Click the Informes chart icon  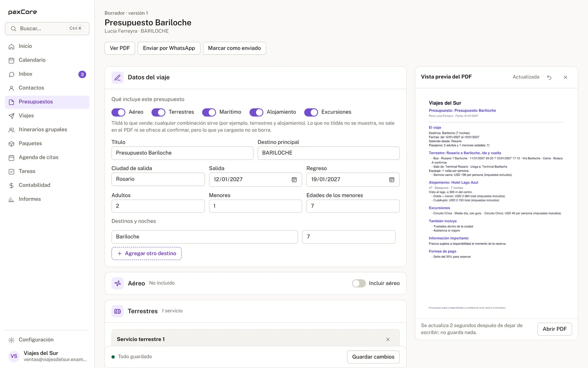(11, 199)
